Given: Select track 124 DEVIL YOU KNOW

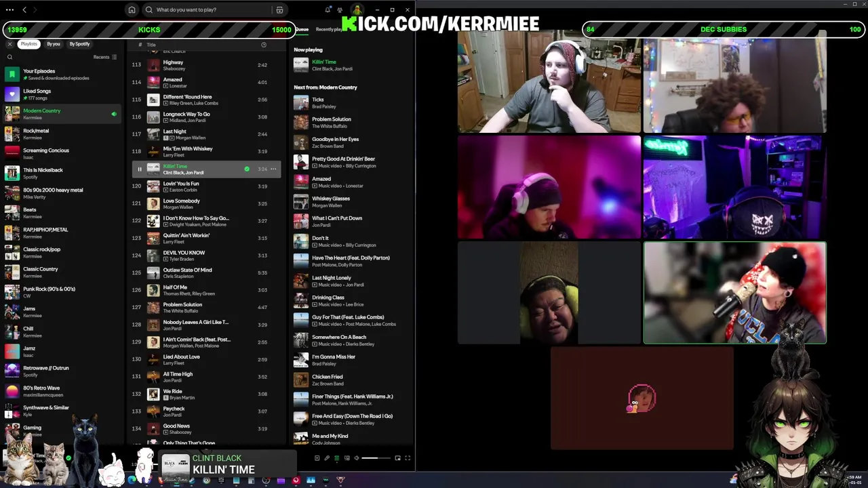Looking at the screenshot, I should [205, 256].
